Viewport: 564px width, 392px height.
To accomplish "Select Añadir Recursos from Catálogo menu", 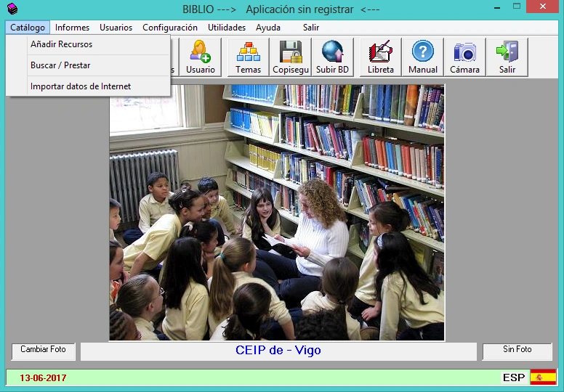I will pyautogui.click(x=88, y=44).
